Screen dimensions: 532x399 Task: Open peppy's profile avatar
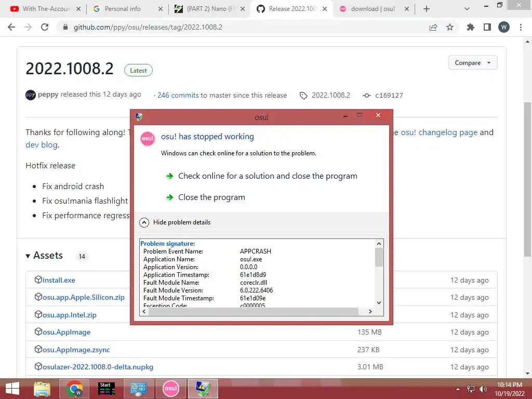[x=31, y=95]
